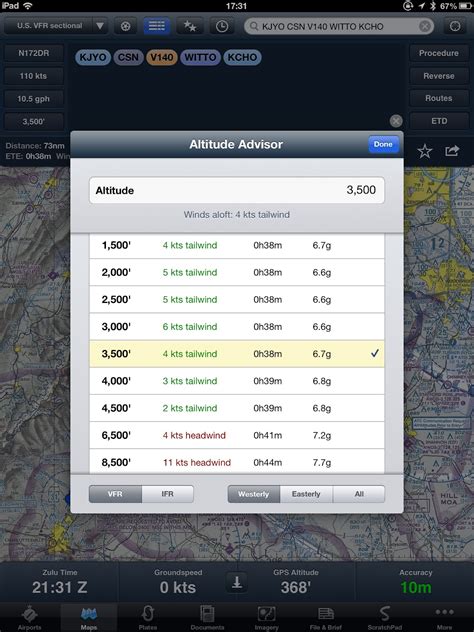This screenshot has width=474, height=632.
Task: Click the magnifier icon in search bar
Action: (x=254, y=26)
